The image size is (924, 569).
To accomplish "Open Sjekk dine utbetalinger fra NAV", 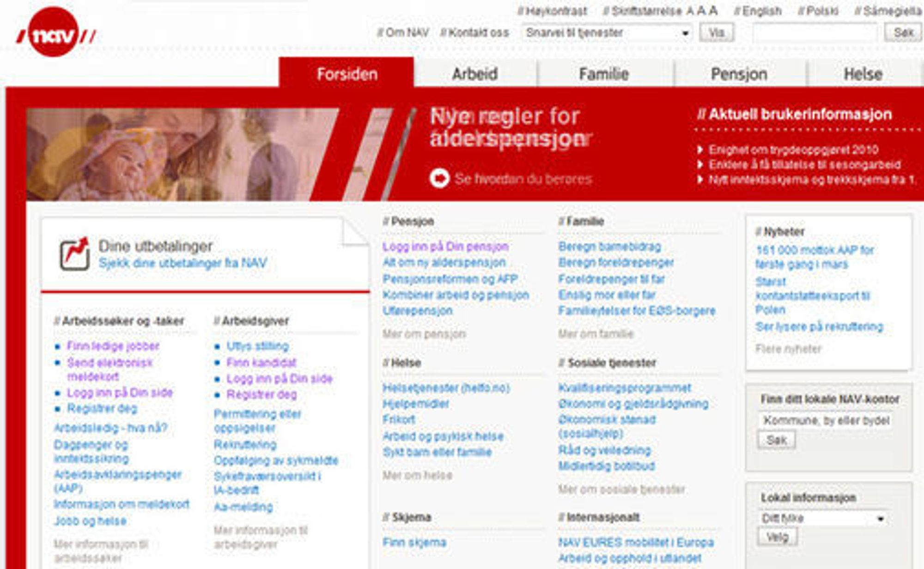I will (x=183, y=263).
